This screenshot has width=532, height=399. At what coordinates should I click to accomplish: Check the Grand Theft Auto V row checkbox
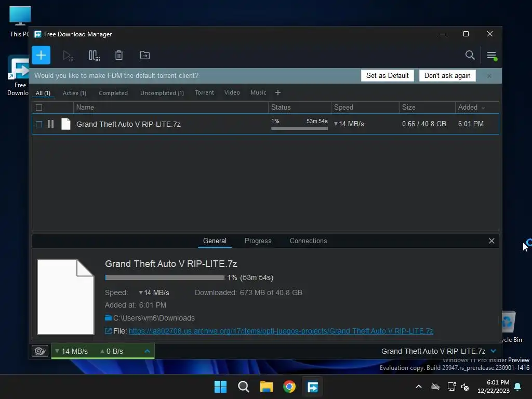pyautogui.click(x=39, y=124)
